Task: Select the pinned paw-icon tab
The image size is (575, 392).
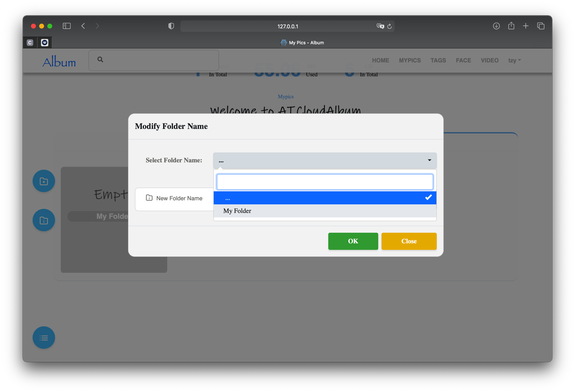Action: pyautogui.click(x=44, y=43)
